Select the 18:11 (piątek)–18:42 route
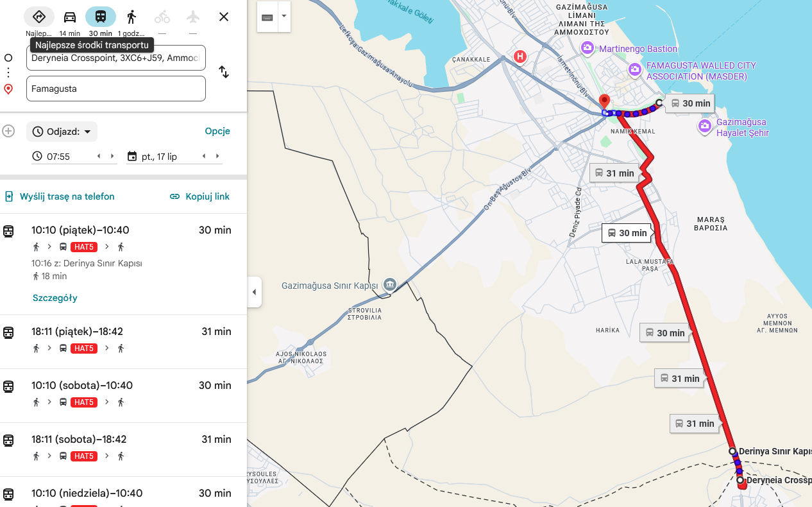 tap(123, 341)
